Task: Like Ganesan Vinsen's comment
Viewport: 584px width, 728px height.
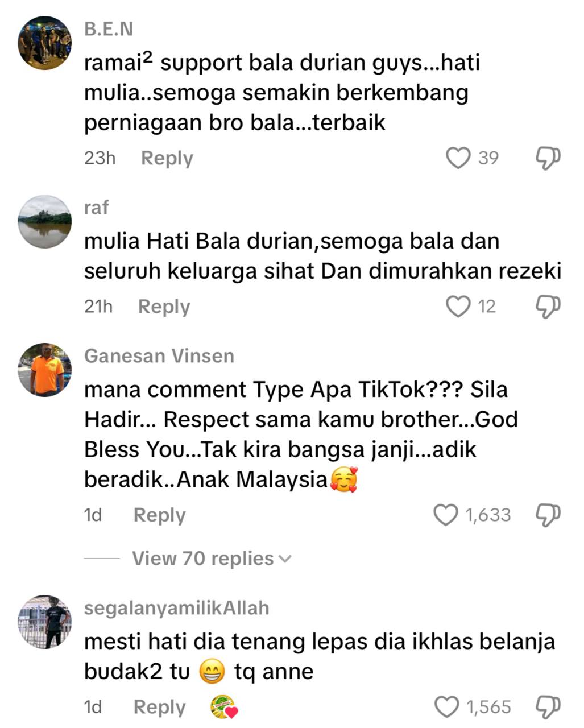Action: coord(446,515)
